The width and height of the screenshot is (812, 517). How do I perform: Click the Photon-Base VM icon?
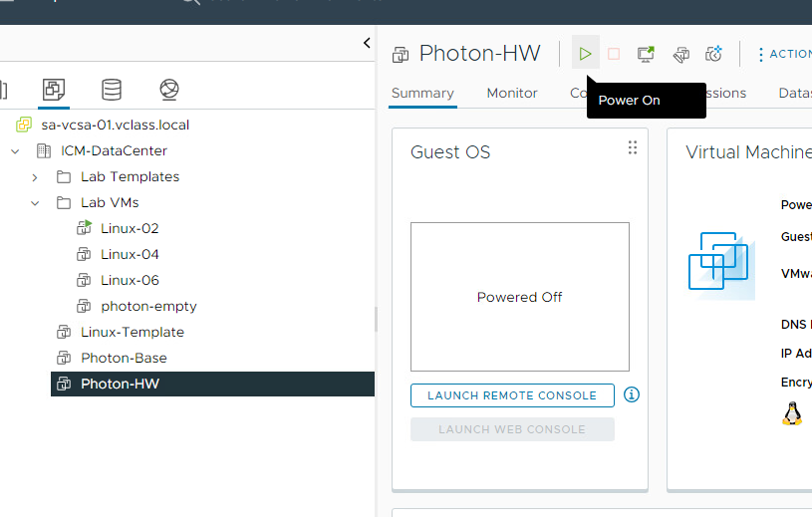tap(64, 358)
